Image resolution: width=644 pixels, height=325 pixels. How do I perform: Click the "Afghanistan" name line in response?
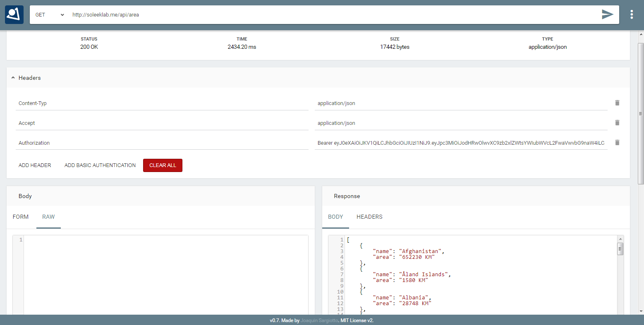pos(408,251)
